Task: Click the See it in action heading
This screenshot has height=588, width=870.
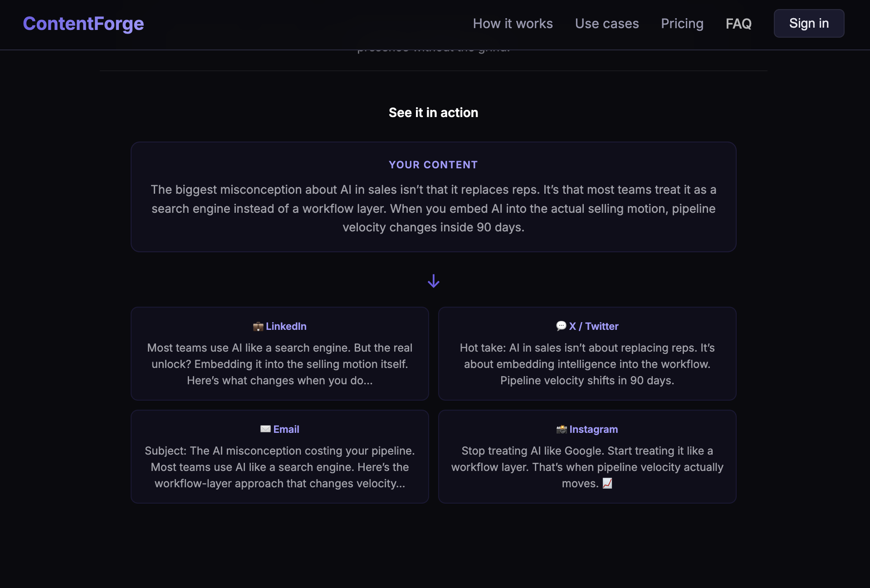Action: (x=433, y=112)
